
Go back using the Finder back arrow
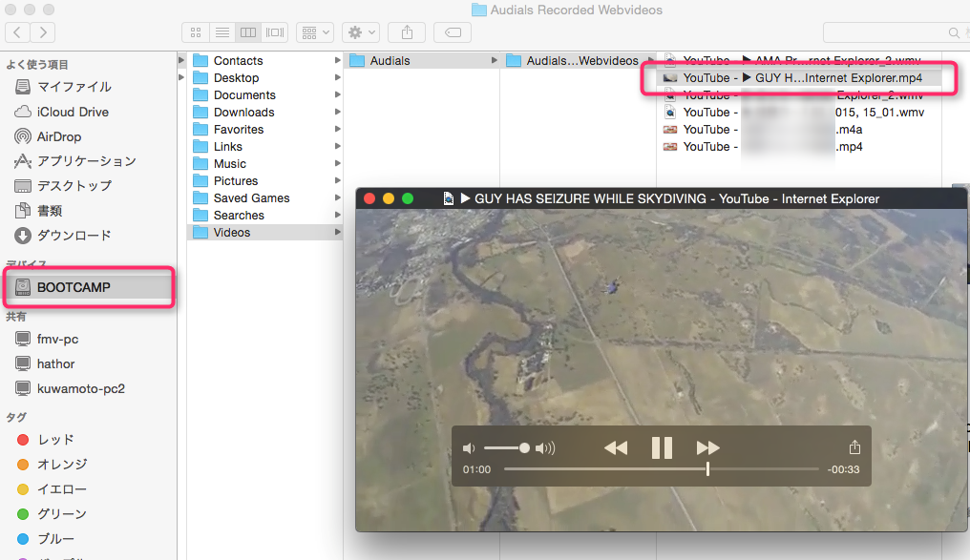[x=17, y=32]
